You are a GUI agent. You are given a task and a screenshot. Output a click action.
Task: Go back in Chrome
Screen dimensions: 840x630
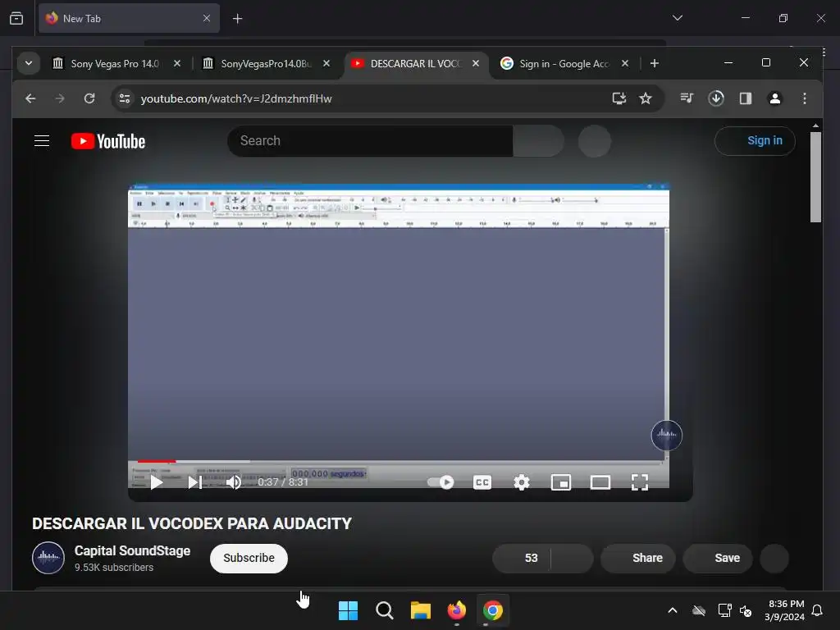pos(30,98)
